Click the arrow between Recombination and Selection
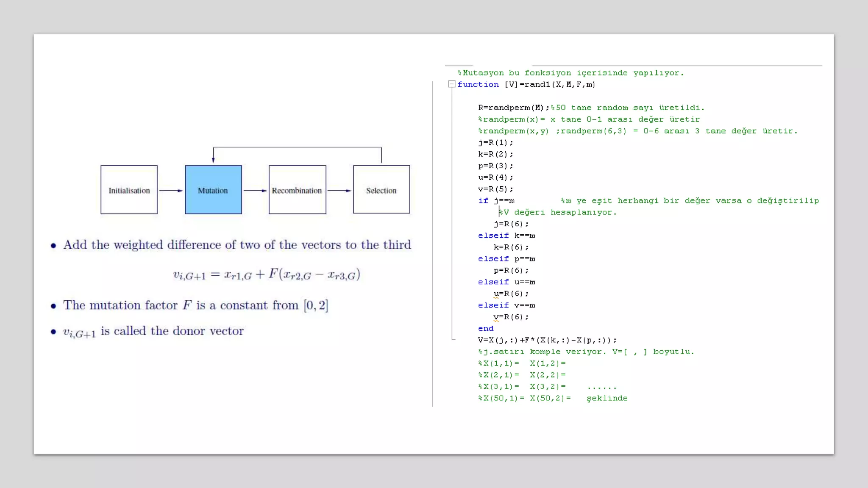Image resolution: width=868 pixels, height=488 pixels. (339, 191)
